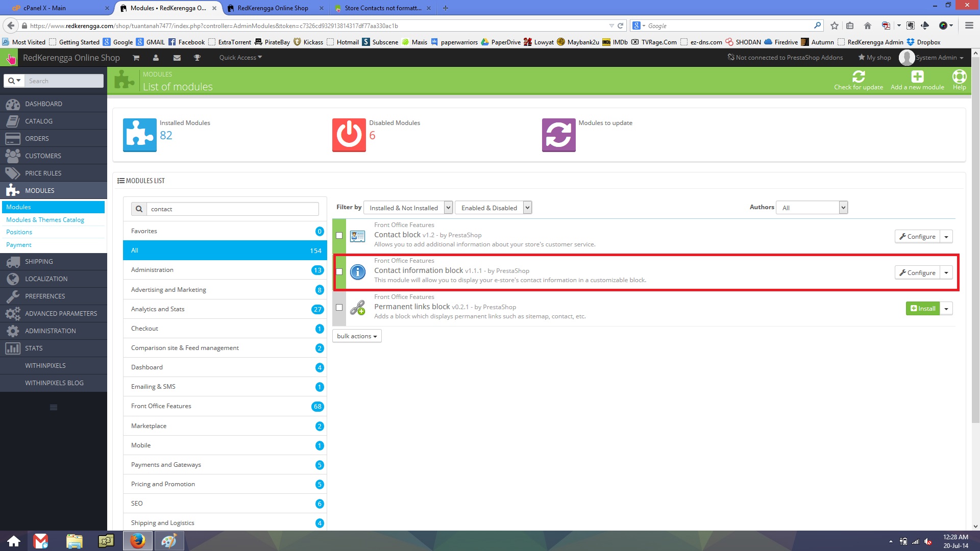Click the trophy icon in header
980x551 pixels.
pyautogui.click(x=197, y=58)
